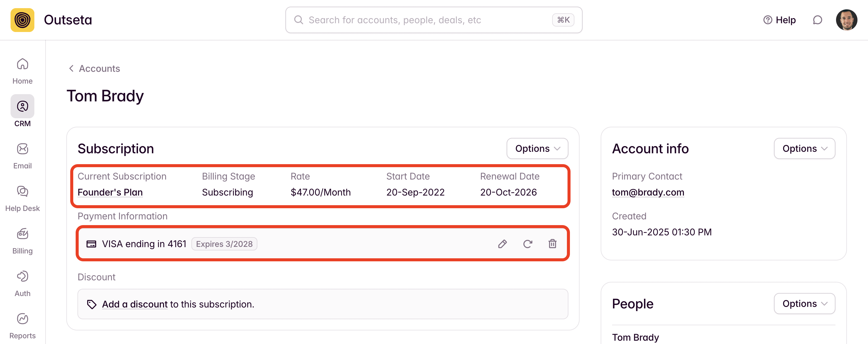
Task: Expand the People Options dropdown
Action: click(x=804, y=304)
